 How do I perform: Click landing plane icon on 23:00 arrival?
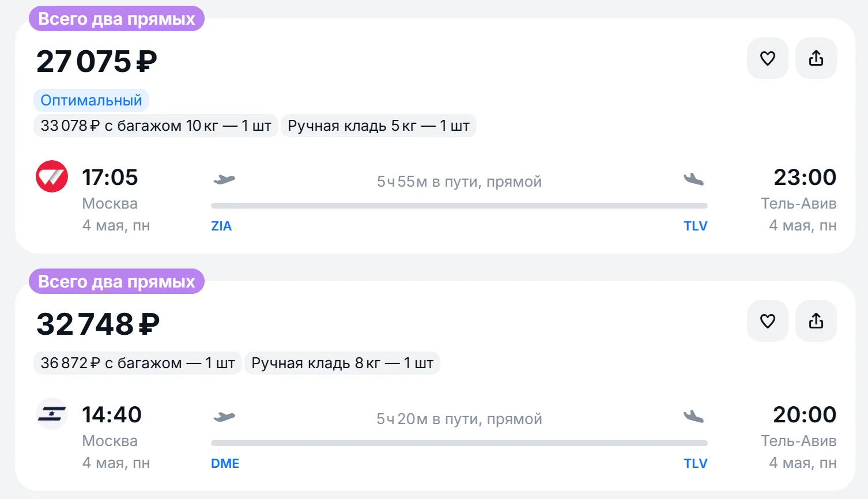[694, 180]
